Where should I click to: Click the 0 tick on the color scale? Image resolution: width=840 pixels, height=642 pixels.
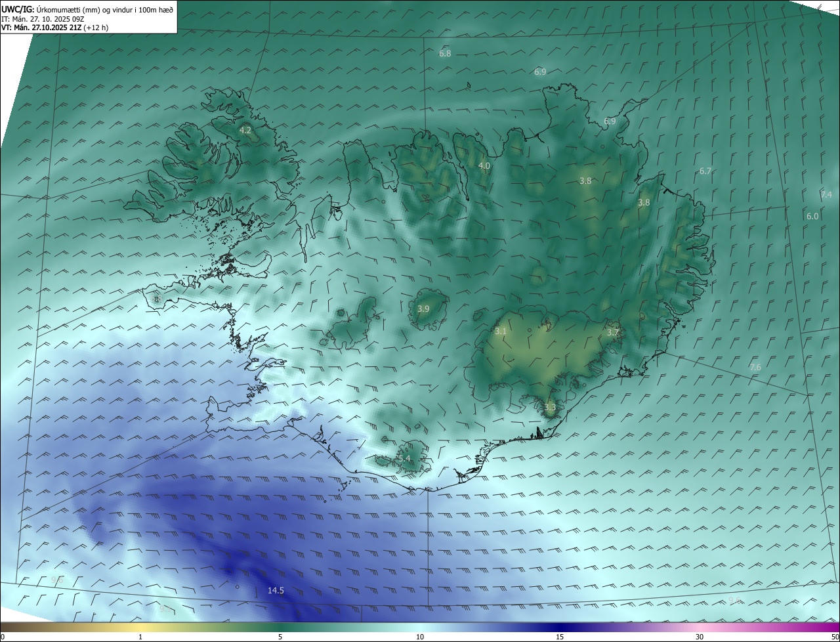(x=3, y=637)
